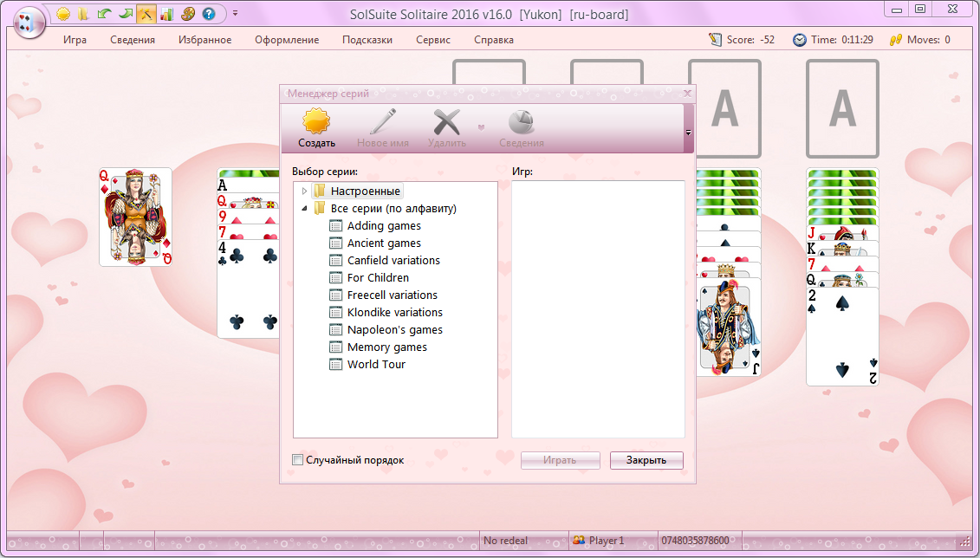Screen dimensions: 980x558
Task: Open the quick access toolbar customize dropdown
Action: click(235, 13)
